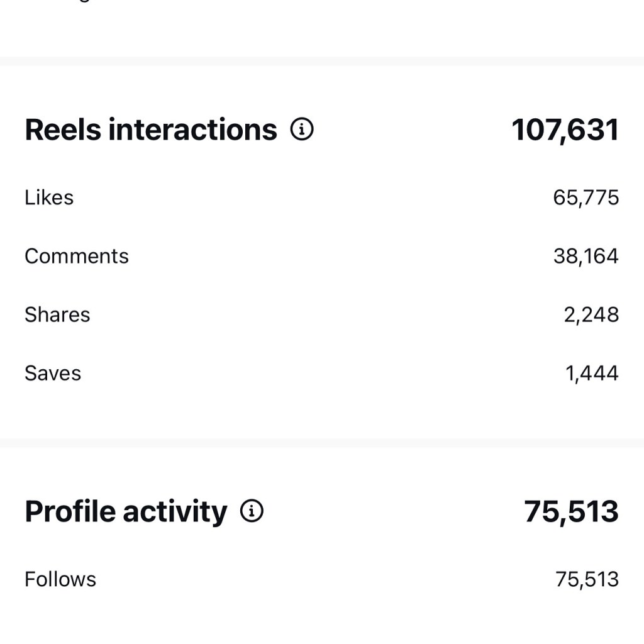
Task: Tap the Comments count 38,164
Action: (x=586, y=256)
